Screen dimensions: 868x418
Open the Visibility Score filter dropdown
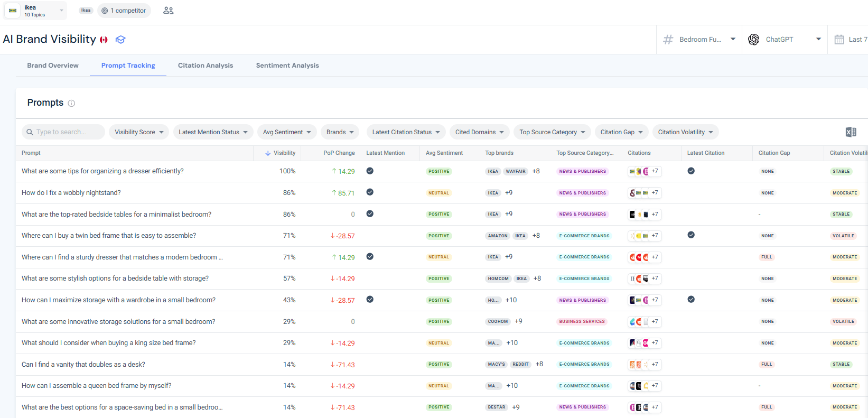[139, 132]
